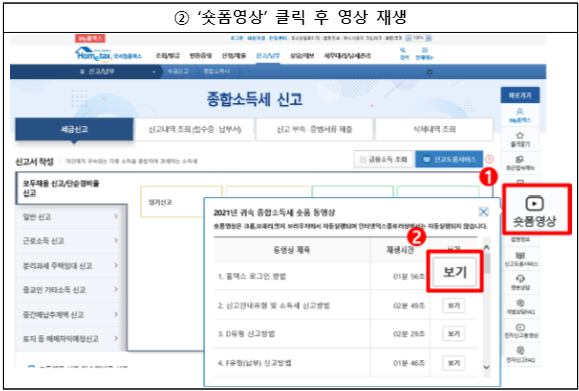Click '3. D유형 신고방법' title text
This screenshot has height=391, width=579.
click(246, 334)
